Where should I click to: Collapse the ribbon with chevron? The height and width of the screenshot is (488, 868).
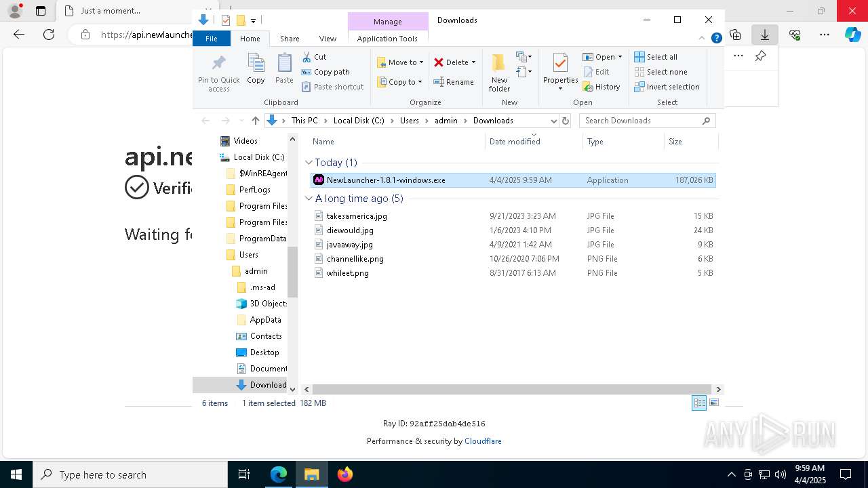(702, 39)
